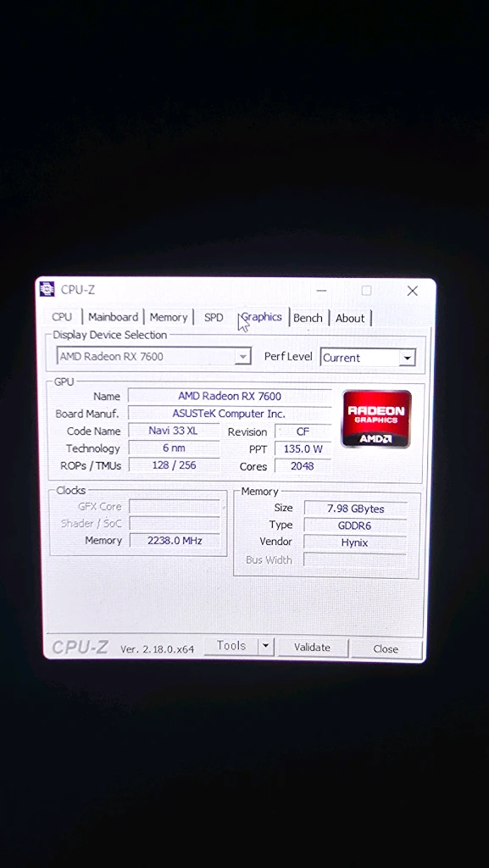Click the 6 nm technology value
Screen dimensions: 489x868
point(174,448)
